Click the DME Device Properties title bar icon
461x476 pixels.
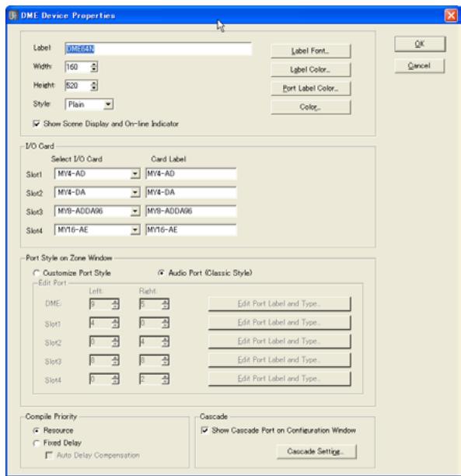tap(13, 16)
